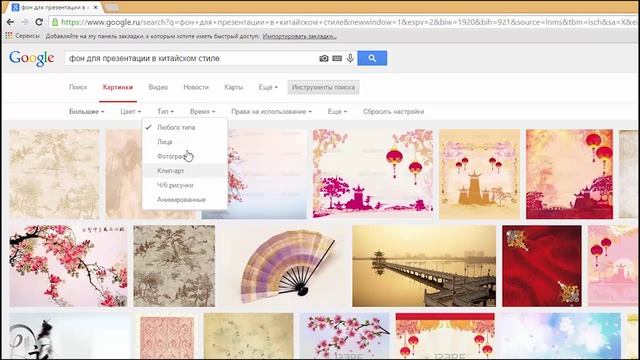Click the browser address bar URL
The height and width of the screenshot is (360, 640).
(x=348, y=22)
